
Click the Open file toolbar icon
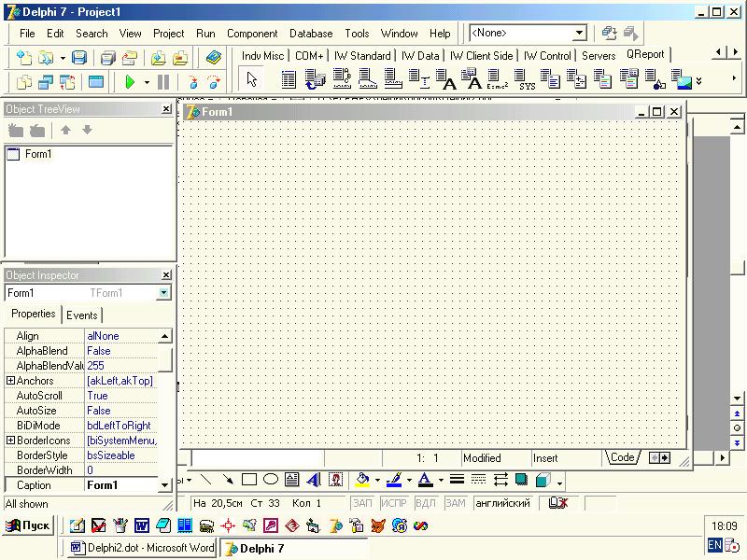click(x=46, y=58)
